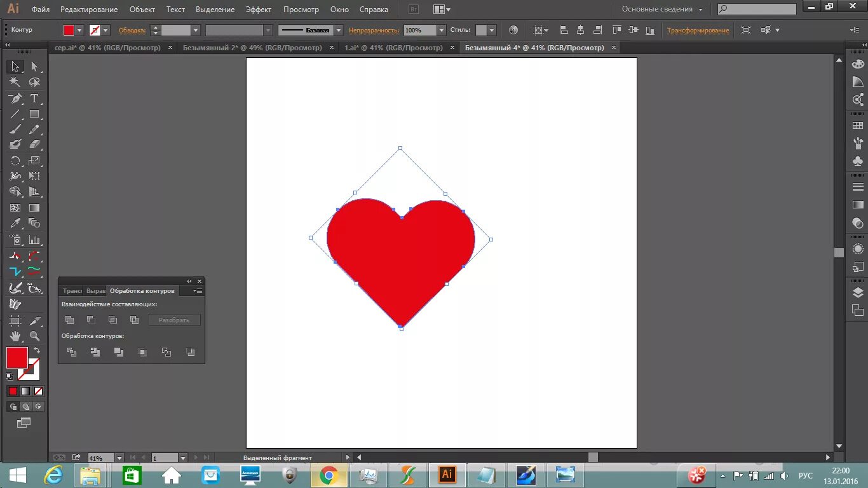
Task: Open the Объект menu
Action: [142, 10]
